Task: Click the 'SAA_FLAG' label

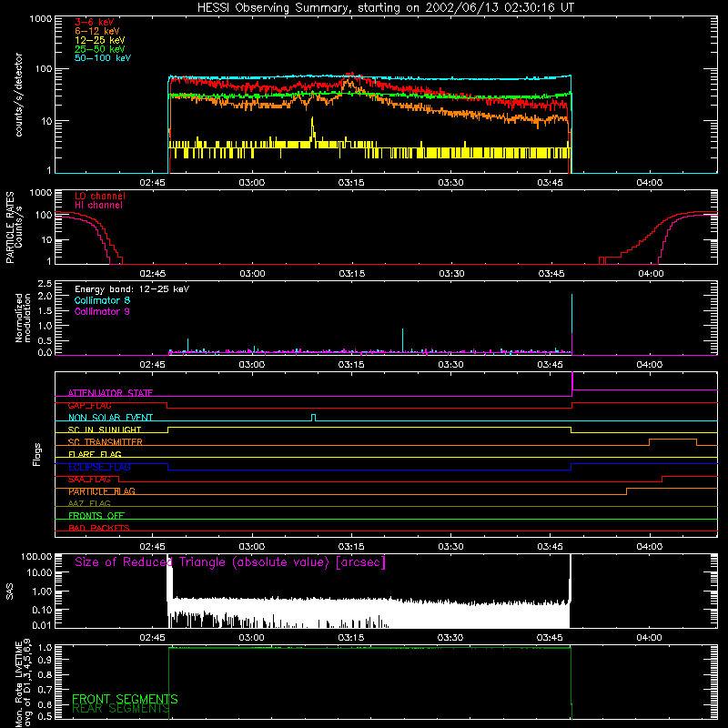Action: click(89, 480)
